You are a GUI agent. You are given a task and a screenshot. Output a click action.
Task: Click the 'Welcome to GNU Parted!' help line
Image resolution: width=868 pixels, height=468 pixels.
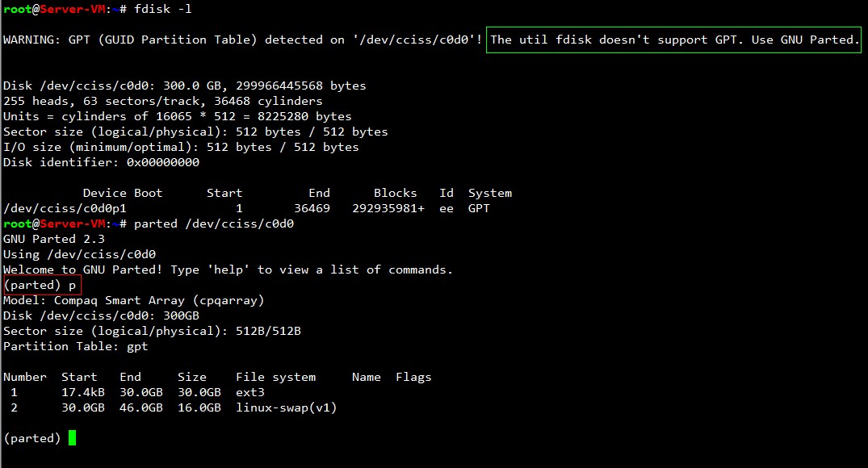228,270
